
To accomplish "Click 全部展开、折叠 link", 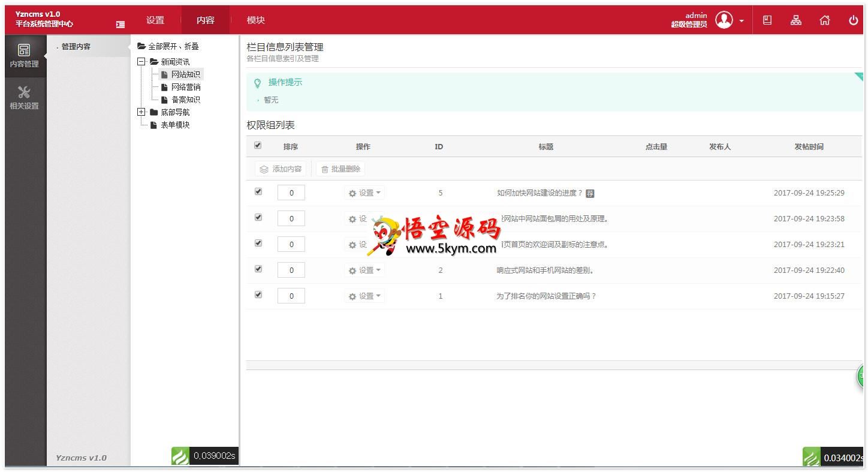I will 173,46.
